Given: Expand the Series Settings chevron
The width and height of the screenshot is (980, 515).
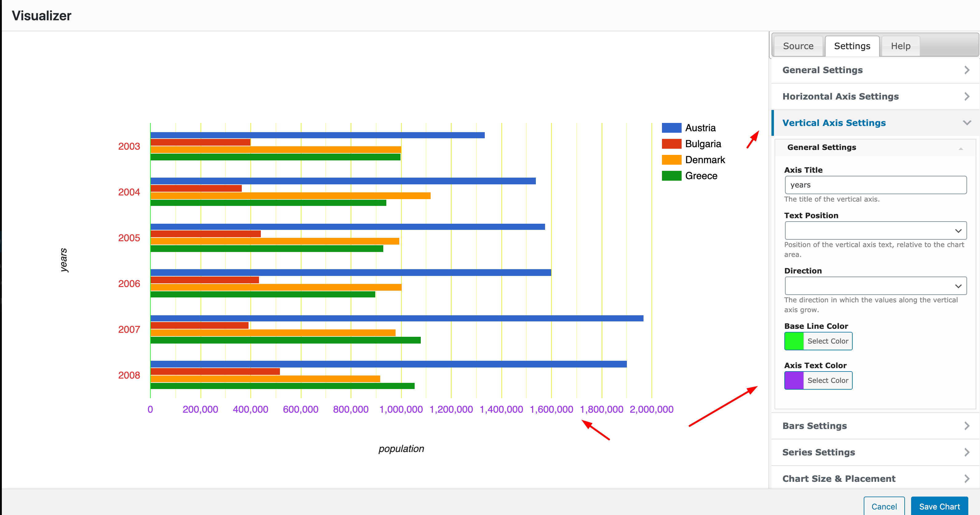Looking at the screenshot, I should click(x=967, y=452).
